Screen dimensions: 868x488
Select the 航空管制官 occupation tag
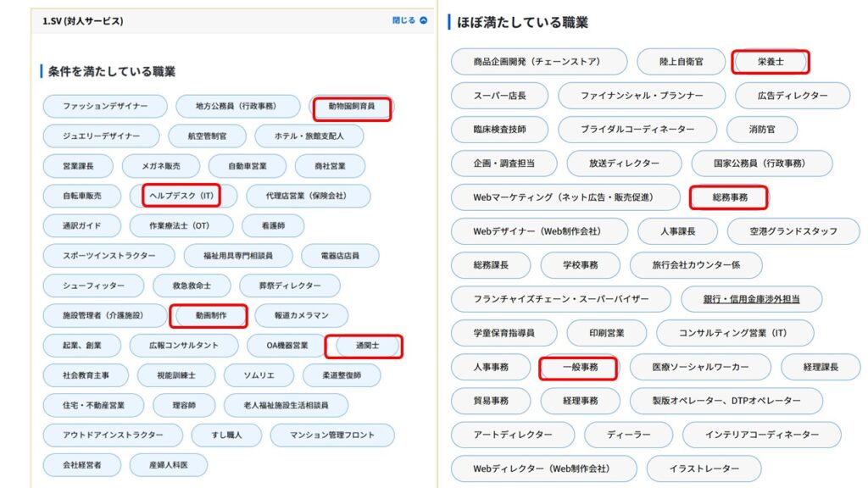(206, 136)
